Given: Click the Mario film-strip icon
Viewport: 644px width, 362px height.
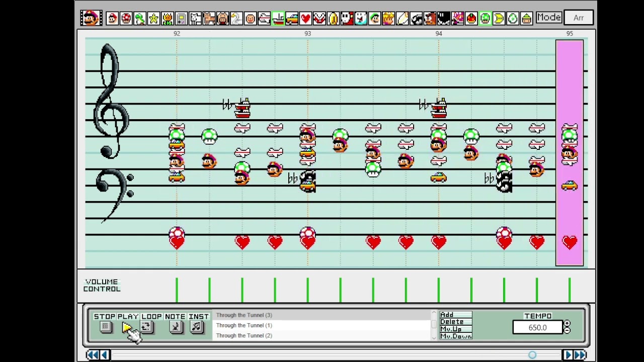Looking at the screenshot, I should point(91,18).
